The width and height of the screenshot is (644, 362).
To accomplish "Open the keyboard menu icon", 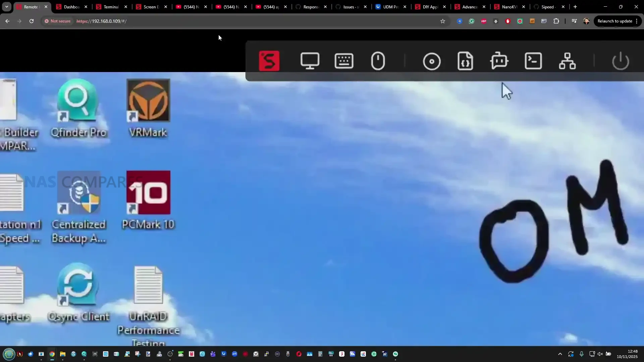I will [x=344, y=61].
